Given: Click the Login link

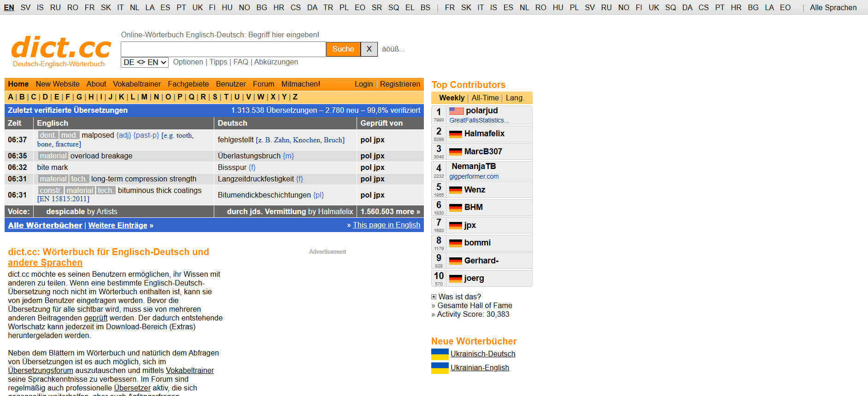Looking at the screenshot, I should coord(364,84).
